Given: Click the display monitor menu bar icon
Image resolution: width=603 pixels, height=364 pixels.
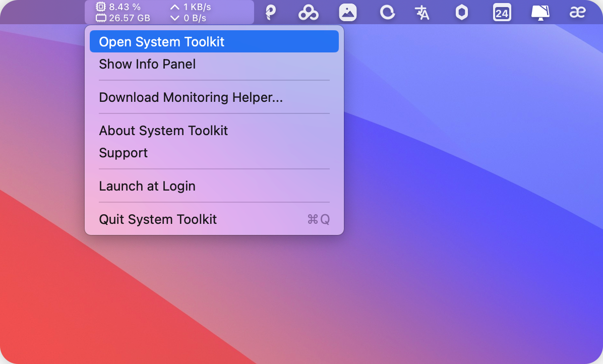Looking at the screenshot, I should pyautogui.click(x=540, y=12).
